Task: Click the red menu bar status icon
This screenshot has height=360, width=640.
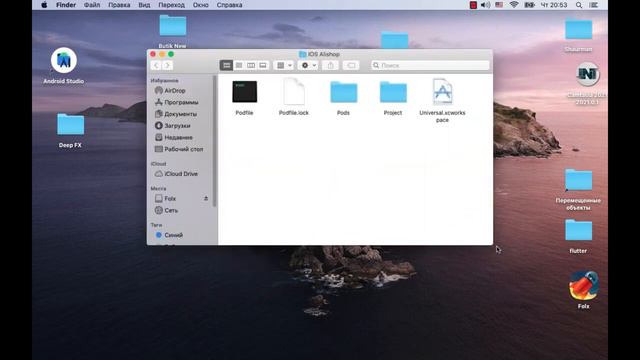Action: tap(473, 5)
